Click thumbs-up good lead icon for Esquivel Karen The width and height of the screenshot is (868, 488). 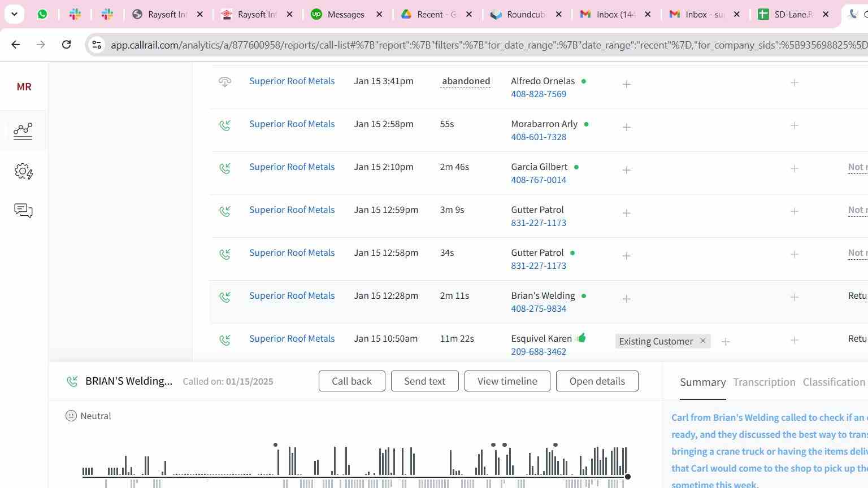(581, 338)
